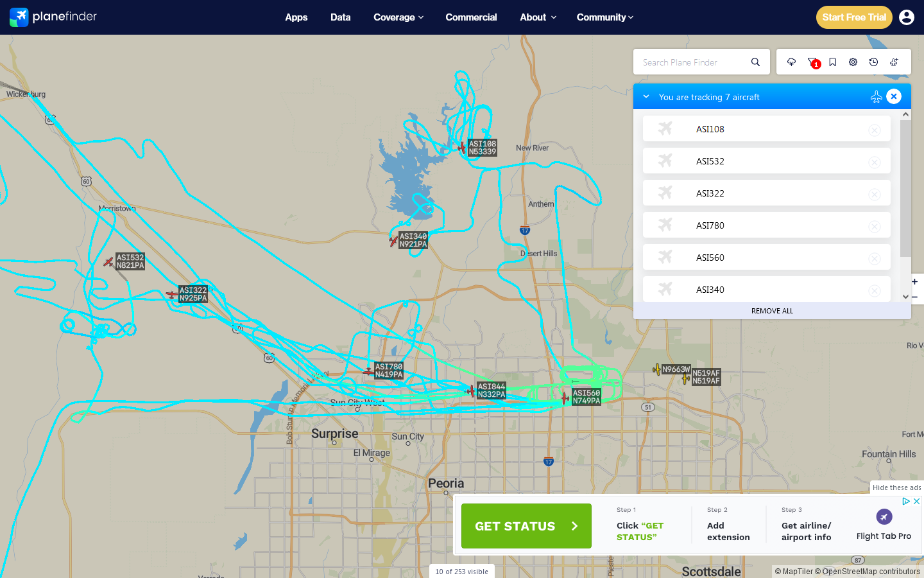Open the weather layers cloud icon
The height and width of the screenshot is (578, 924).
pyautogui.click(x=791, y=62)
